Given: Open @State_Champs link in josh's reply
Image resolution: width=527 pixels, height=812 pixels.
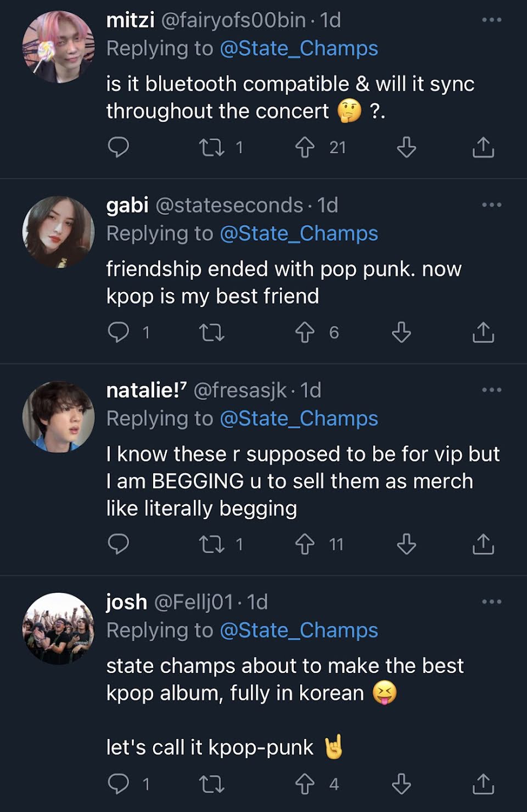Looking at the screenshot, I should (299, 630).
